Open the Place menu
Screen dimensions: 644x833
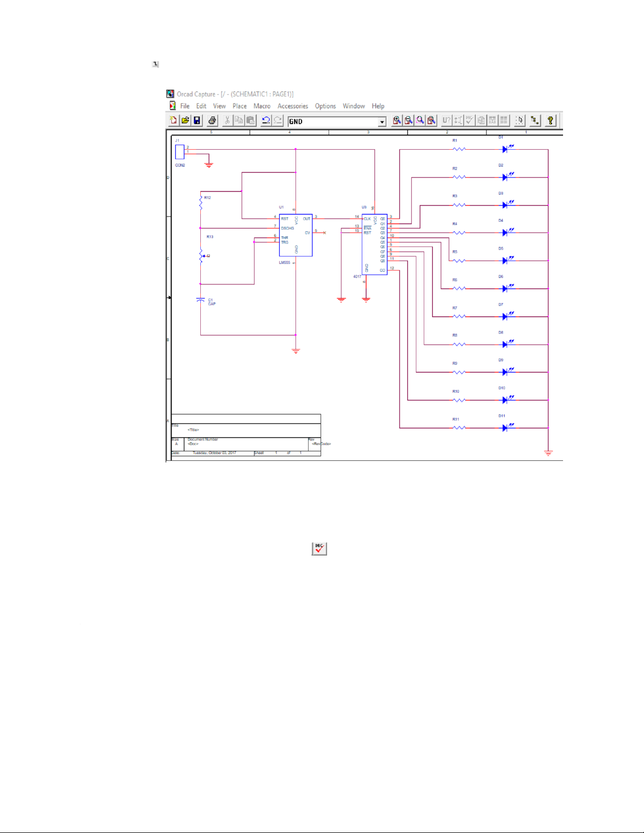click(x=239, y=106)
